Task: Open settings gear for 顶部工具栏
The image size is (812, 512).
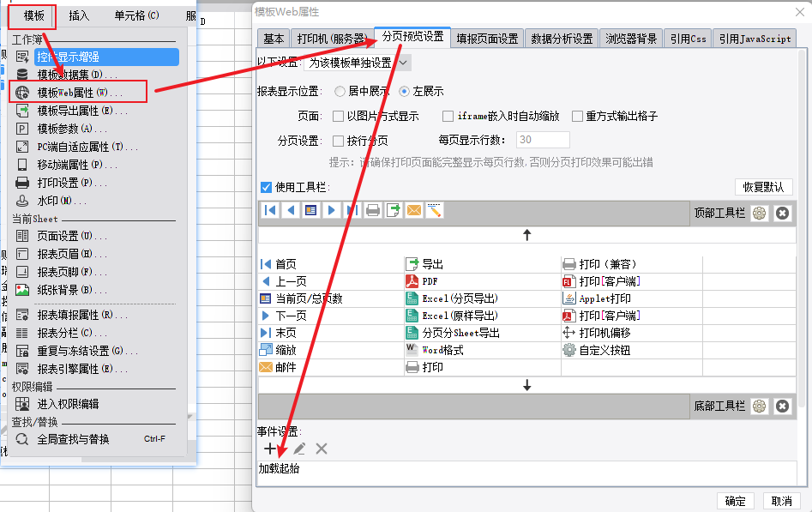Action: pos(759,213)
